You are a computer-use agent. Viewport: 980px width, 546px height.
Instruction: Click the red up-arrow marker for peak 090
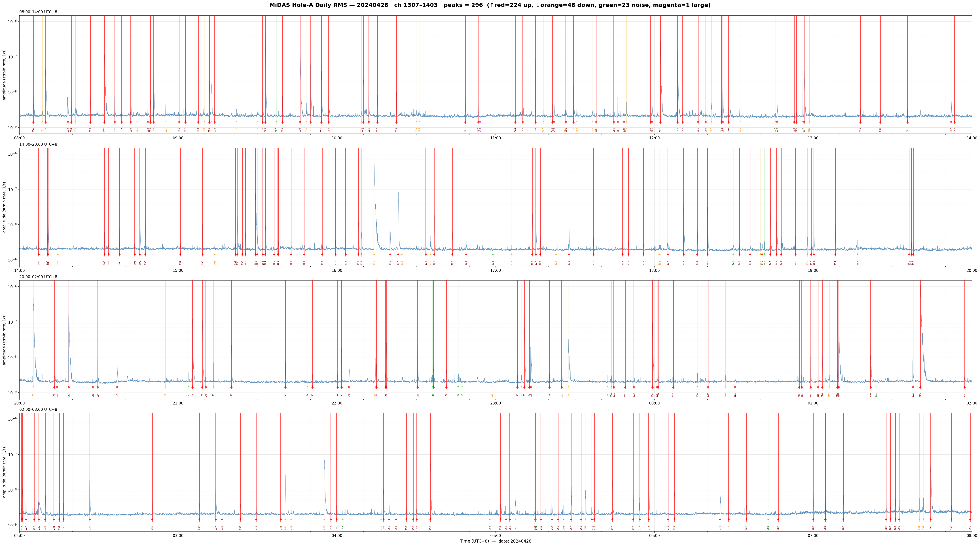pyautogui.click(x=119, y=254)
